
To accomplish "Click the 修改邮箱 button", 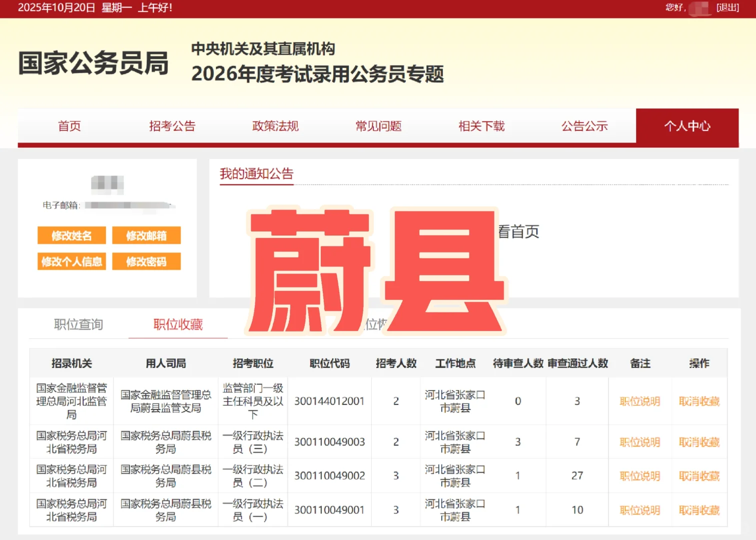I will [146, 235].
